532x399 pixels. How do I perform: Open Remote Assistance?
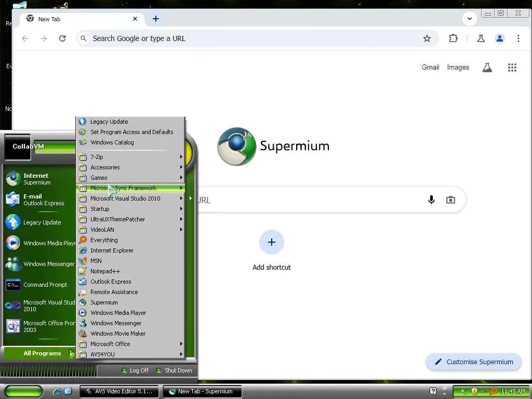click(130, 292)
